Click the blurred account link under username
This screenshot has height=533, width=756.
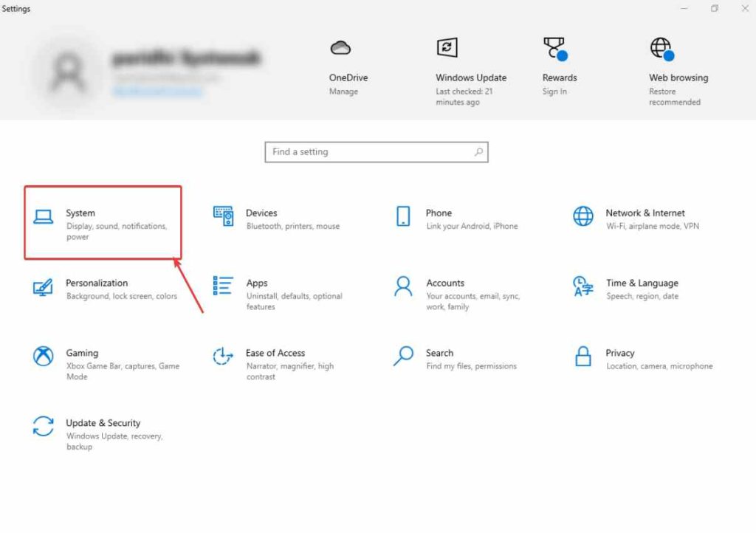[x=157, y=92]
